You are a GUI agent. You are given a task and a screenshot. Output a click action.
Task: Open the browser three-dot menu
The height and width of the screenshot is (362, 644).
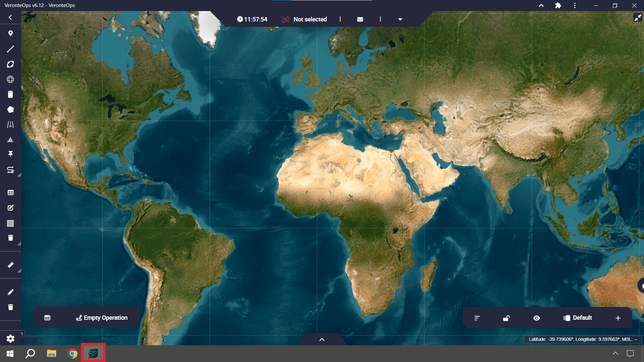point(575,5)
